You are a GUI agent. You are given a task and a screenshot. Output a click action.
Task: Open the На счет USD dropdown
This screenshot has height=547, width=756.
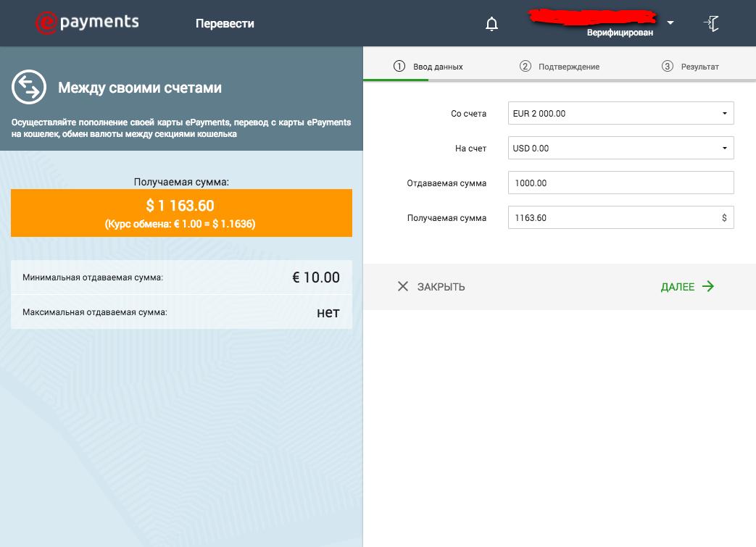(621, 148)
